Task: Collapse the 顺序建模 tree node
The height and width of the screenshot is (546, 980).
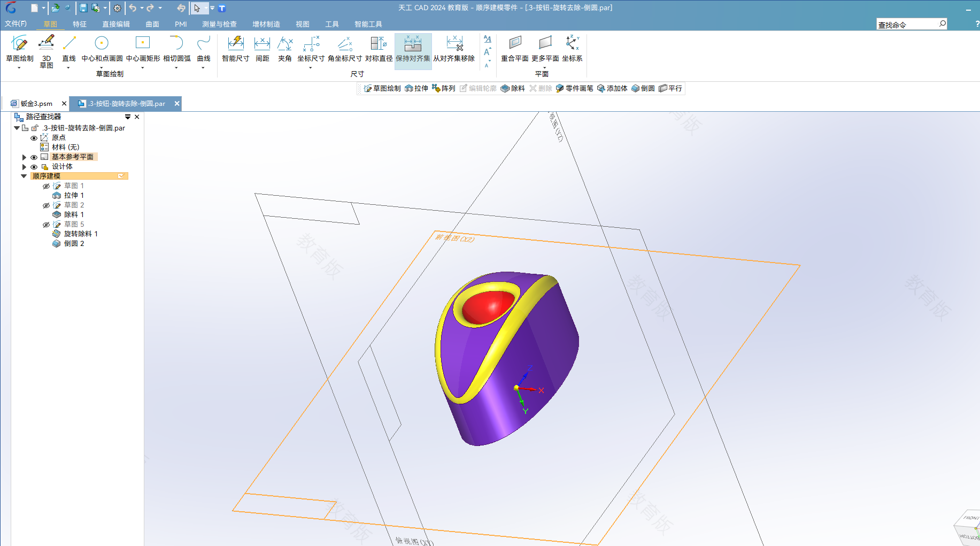Action: click(24, 176)
